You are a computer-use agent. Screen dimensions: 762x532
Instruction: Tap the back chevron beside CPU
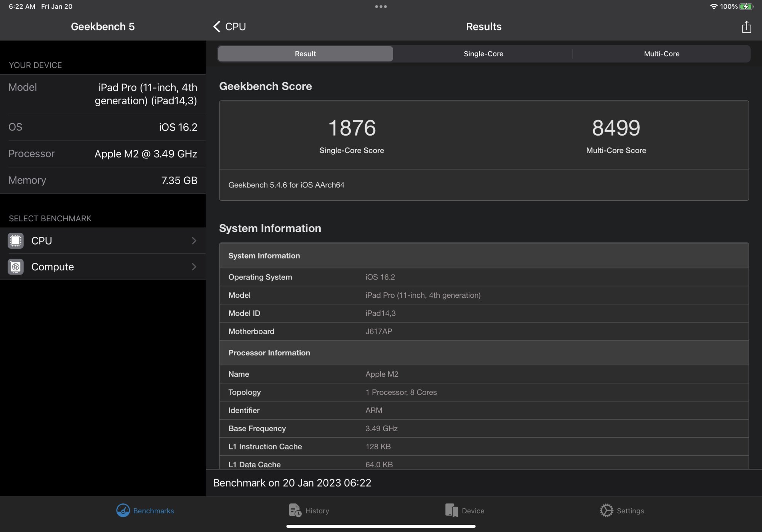click(217, 27)
